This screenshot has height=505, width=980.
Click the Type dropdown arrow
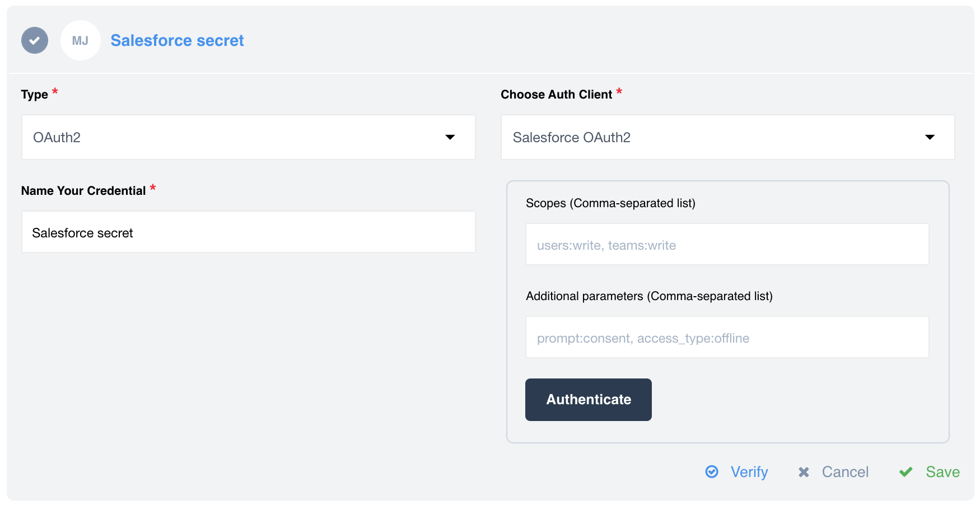[450, 137]
